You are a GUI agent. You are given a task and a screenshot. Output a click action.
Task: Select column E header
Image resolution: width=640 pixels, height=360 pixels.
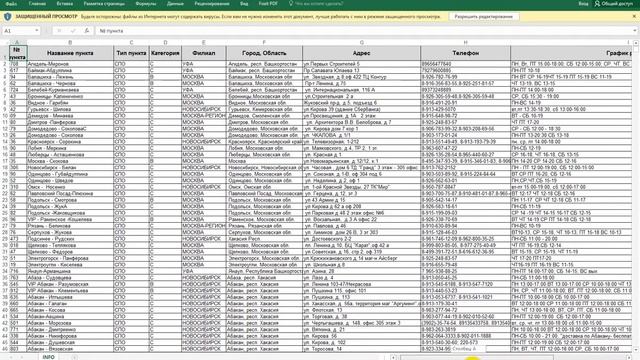coord(204,42)
